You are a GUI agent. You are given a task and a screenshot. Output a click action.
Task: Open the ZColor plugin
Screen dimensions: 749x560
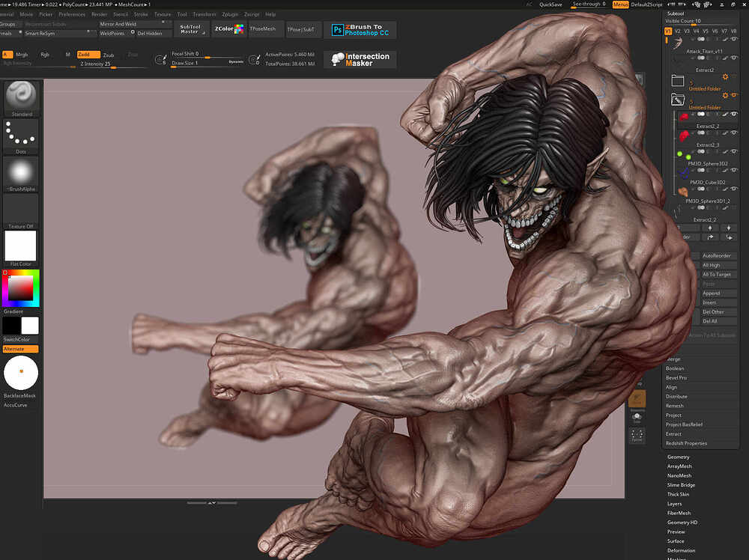point(228,29)
